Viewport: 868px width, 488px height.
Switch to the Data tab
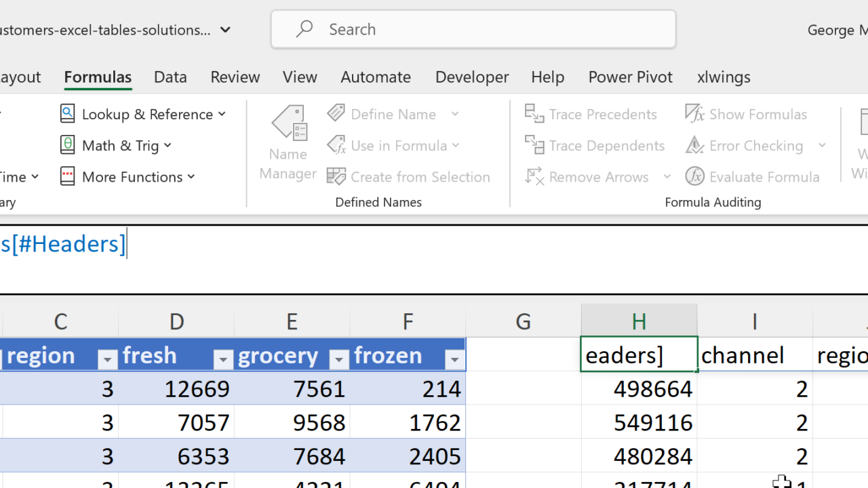pos(170,77)
